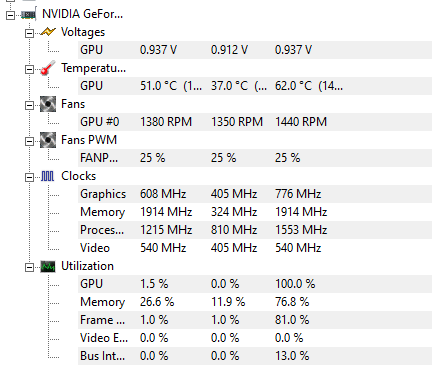This screenshot has height=373, width=432.
Task: Collapse the NVIDIA GeForce tree node
Action: [10, 15]
